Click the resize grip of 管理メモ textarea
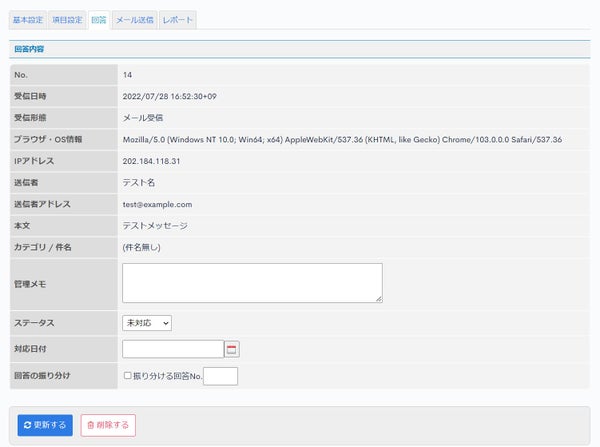 pos(379,299)
